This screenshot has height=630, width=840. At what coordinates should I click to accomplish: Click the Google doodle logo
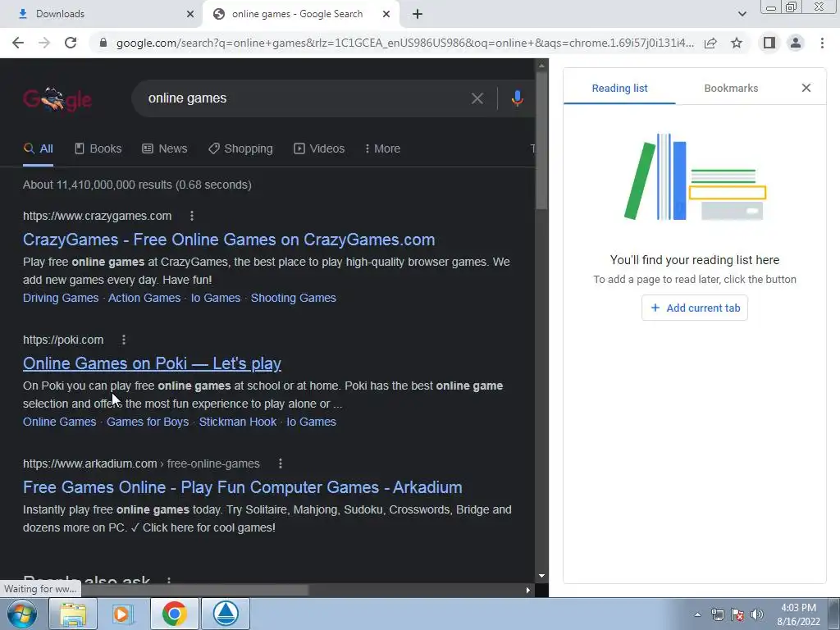57,99
